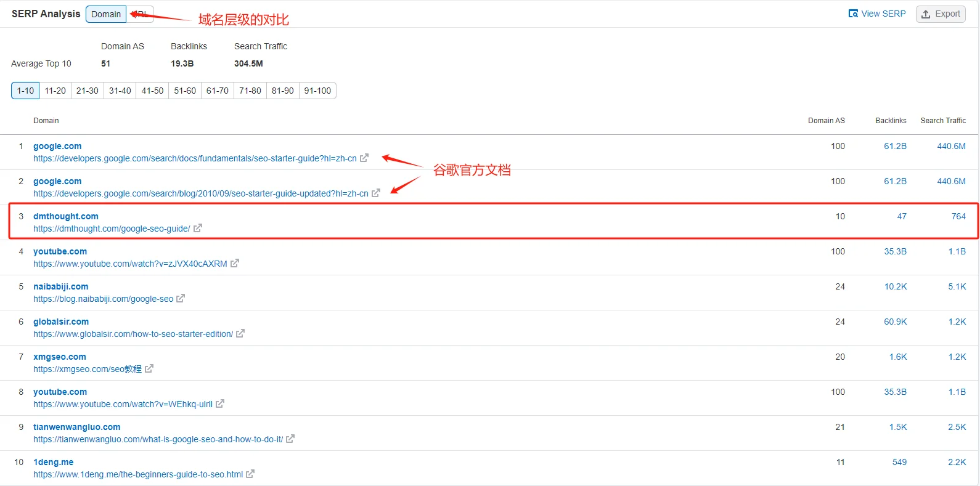
Task: Click the Export button
Action: tap(941, 14)
